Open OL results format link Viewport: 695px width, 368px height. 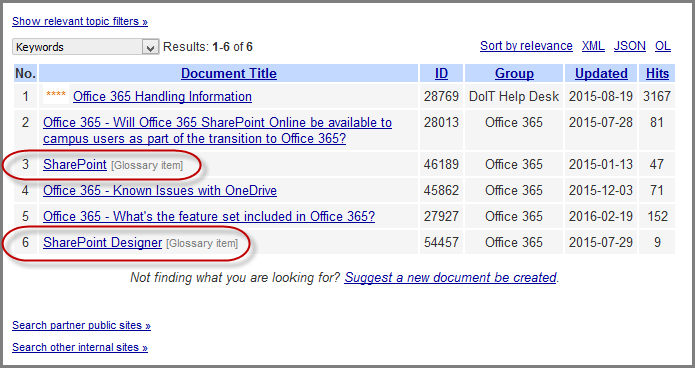[x=663, y=46]
